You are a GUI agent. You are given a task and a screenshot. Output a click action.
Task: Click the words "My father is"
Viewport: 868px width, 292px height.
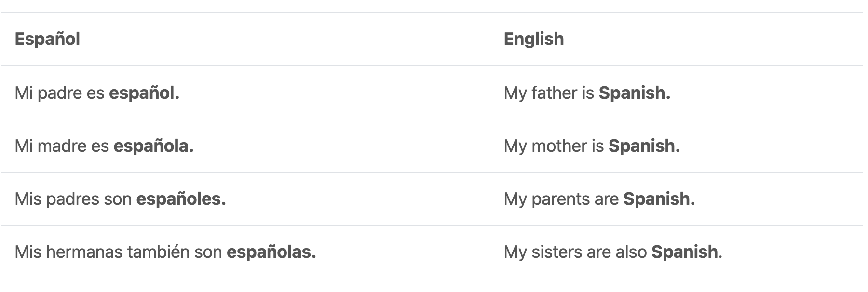549,93
